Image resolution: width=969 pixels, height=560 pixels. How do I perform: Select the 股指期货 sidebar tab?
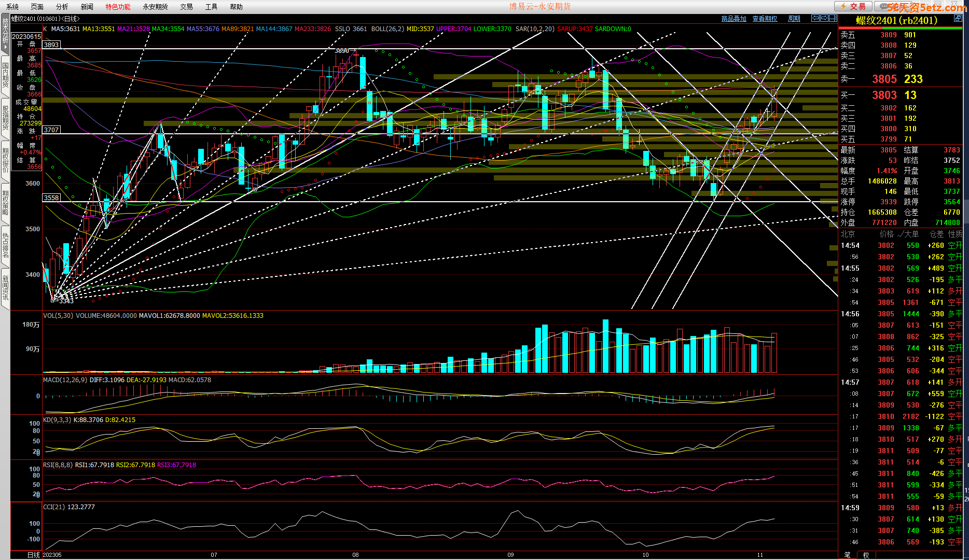pyautogui.click(x=5, y=118)
